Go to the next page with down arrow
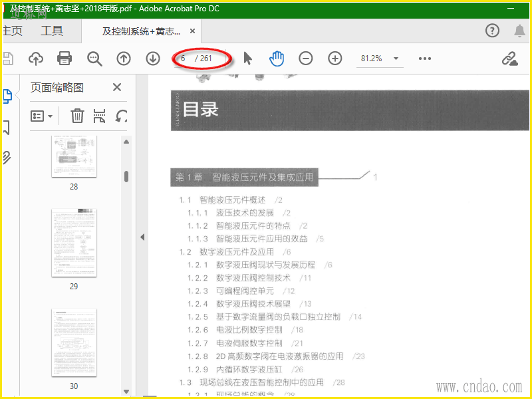This screenshot has height=399, width=532. pos(153,59)
